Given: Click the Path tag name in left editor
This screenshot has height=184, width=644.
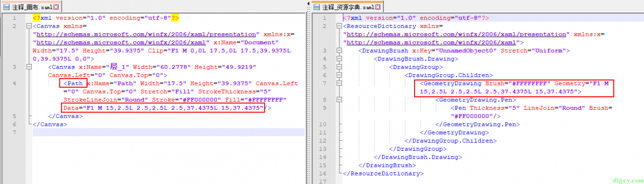Looking at the screenshot, I should (x=74, y=83).
